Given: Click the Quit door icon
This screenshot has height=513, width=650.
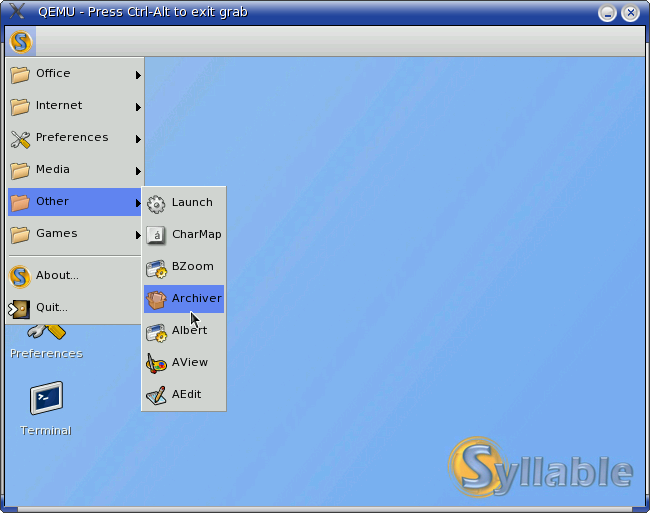Looking at the screenshot, I should (19, 309).
